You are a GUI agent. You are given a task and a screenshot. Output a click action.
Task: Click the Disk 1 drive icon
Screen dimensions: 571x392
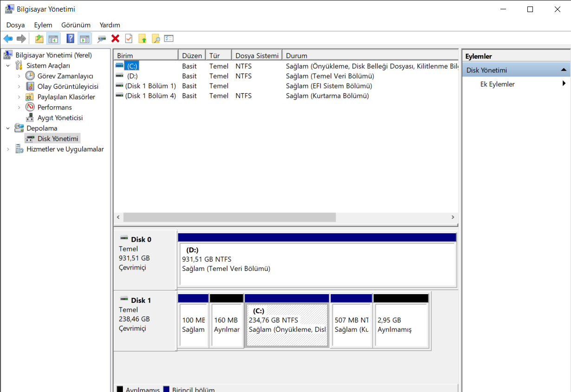(x=124, y=299)
